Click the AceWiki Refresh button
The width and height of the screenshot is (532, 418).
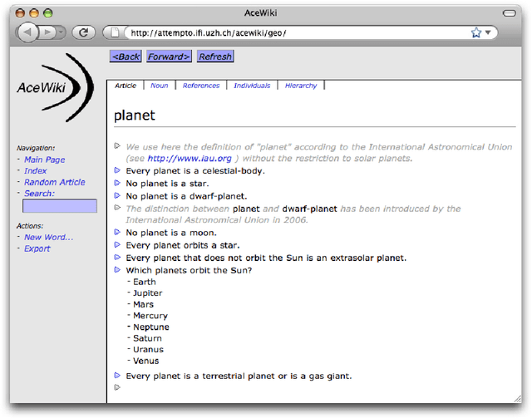pos(215,57)
